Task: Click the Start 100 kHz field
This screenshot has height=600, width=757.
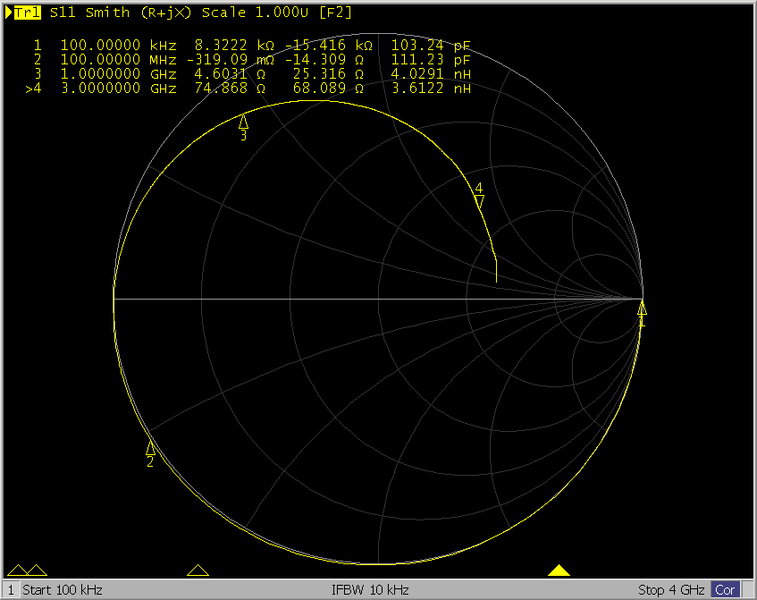Action: click(62, 590)
